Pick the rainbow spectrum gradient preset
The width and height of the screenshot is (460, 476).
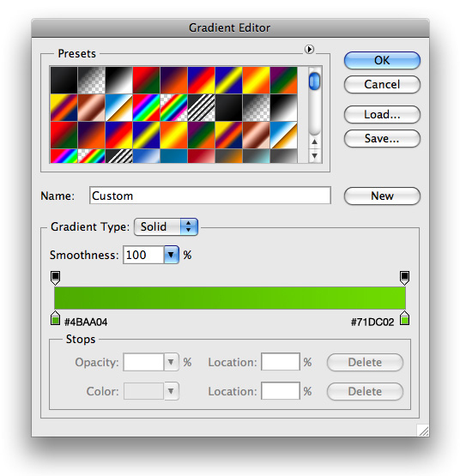146,107
